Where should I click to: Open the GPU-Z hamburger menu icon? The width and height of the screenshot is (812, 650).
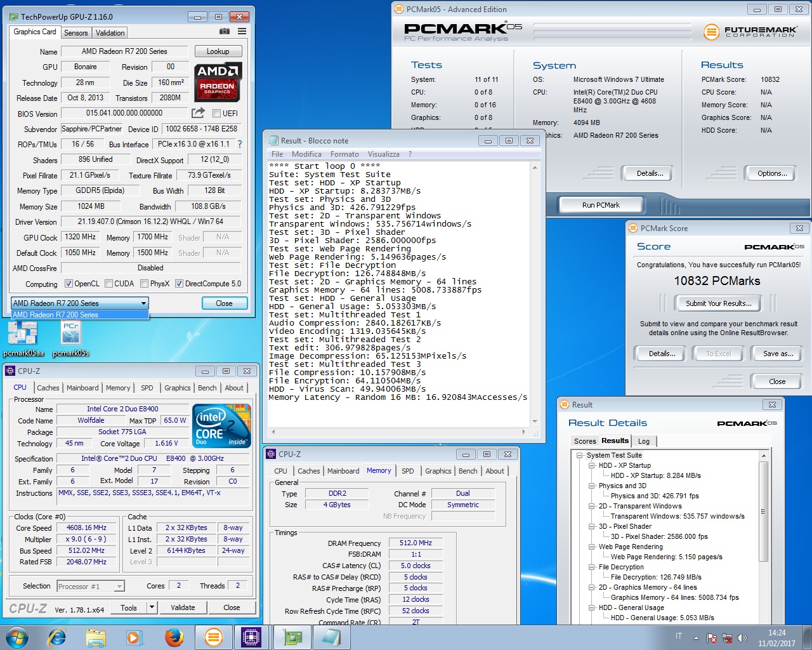click(242, 31)
